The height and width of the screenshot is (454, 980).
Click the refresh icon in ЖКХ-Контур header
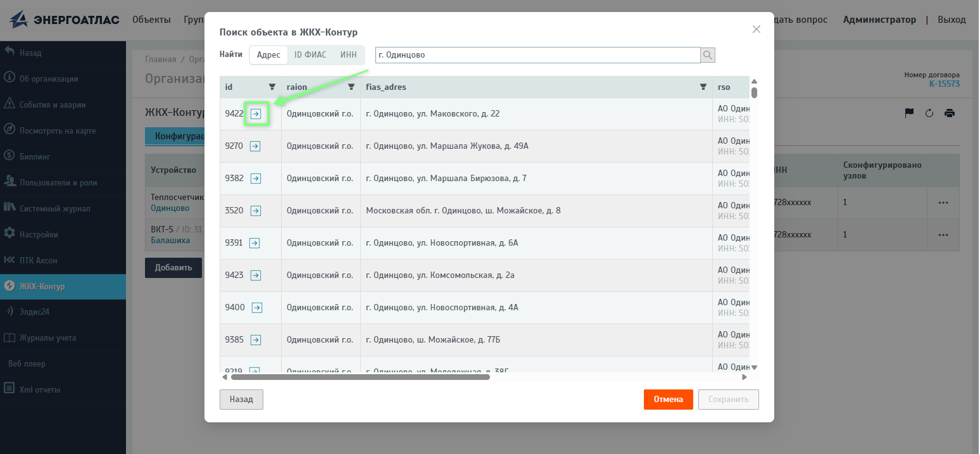[x=929, y=113]
